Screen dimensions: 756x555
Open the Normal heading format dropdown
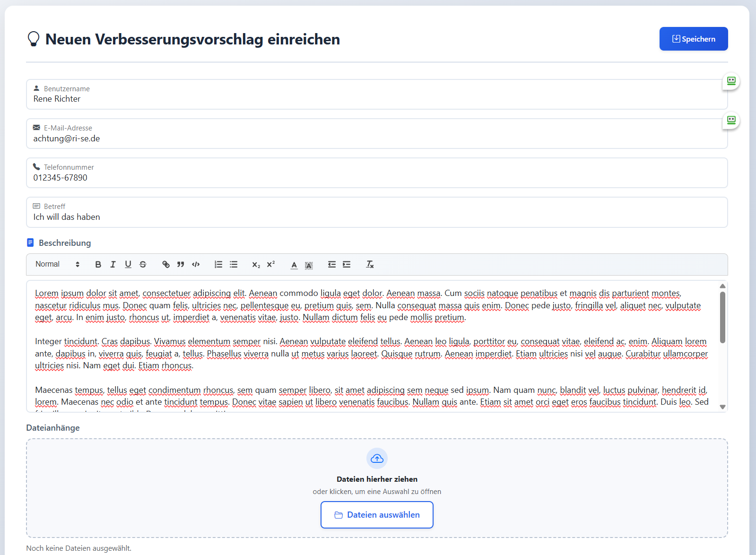pyautogui.click(x=57, y=264)
